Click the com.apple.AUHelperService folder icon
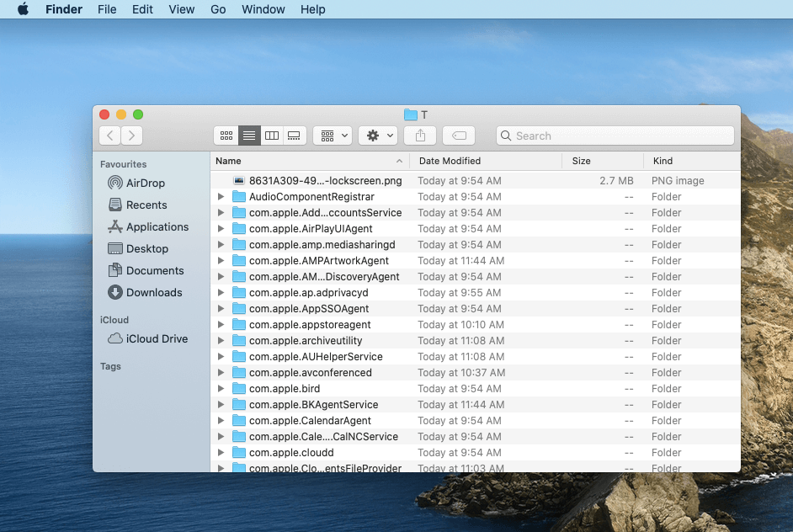Viewport: 793px width, 532px height. point(239,357)
